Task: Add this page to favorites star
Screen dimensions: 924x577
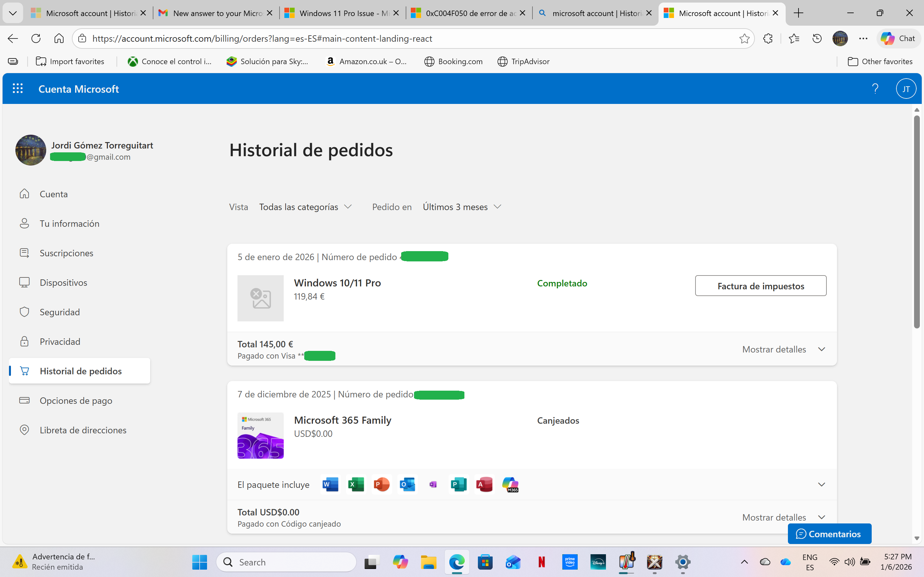Action: click(x=744, y=38)
